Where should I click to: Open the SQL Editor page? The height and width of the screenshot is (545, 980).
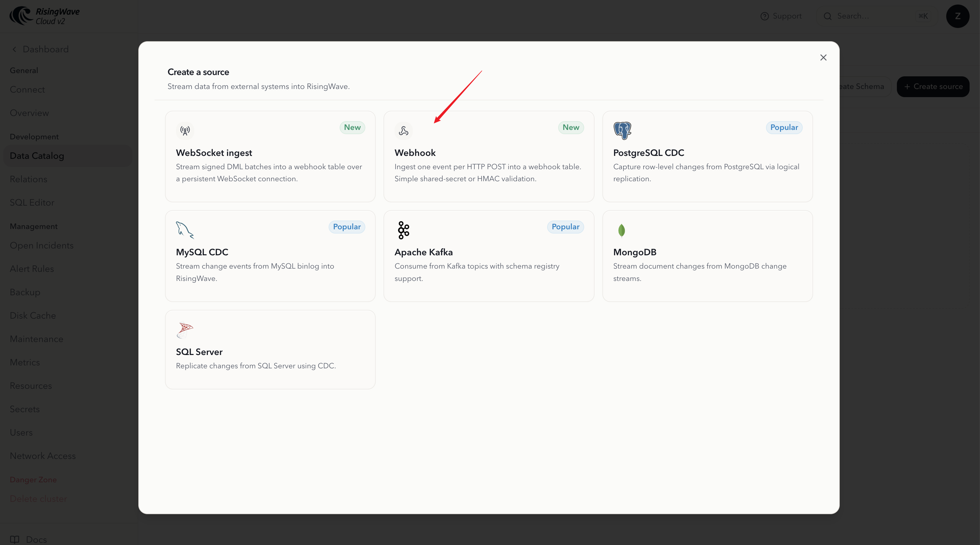pyautogui.click(x=32, y=202)
